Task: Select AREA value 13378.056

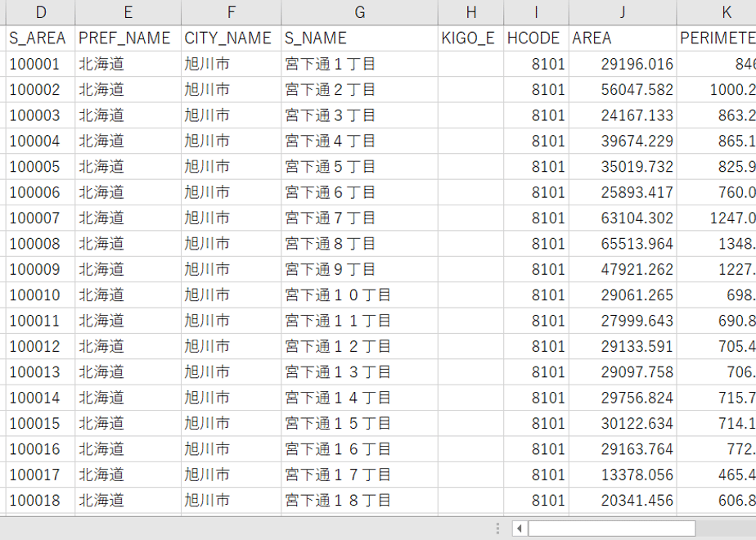Action: 623,475
